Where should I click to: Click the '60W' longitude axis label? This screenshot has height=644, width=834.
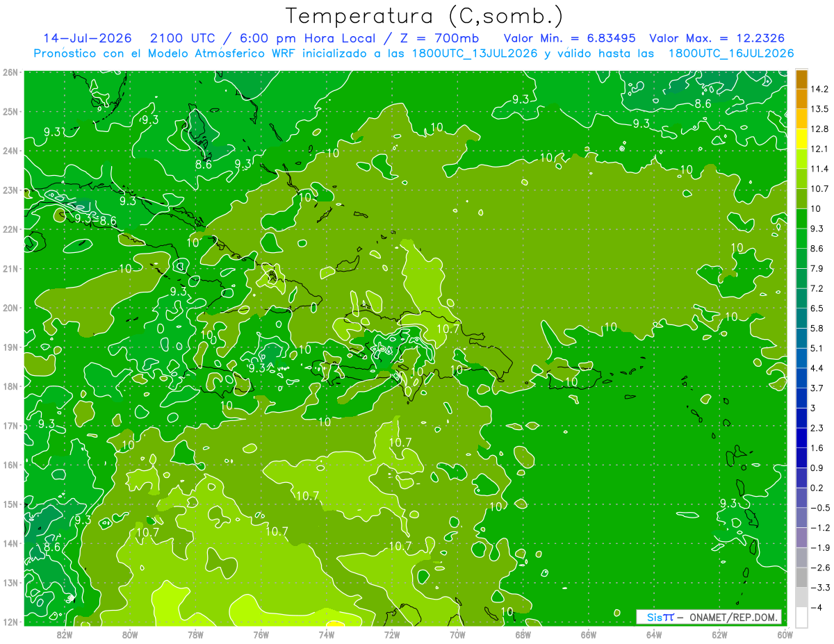point(785,635)
